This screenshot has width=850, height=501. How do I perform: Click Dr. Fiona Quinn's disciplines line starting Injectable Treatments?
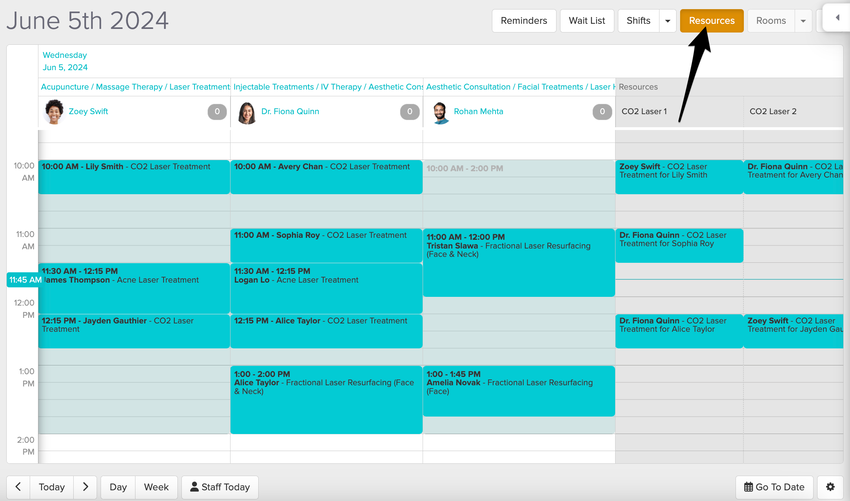[x=328, y=87]
